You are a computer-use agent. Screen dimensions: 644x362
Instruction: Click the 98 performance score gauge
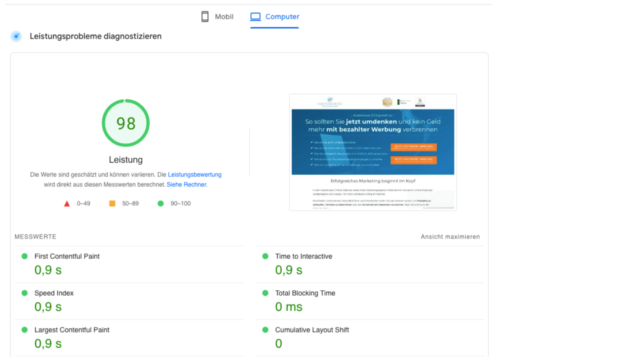coord(126,123)
